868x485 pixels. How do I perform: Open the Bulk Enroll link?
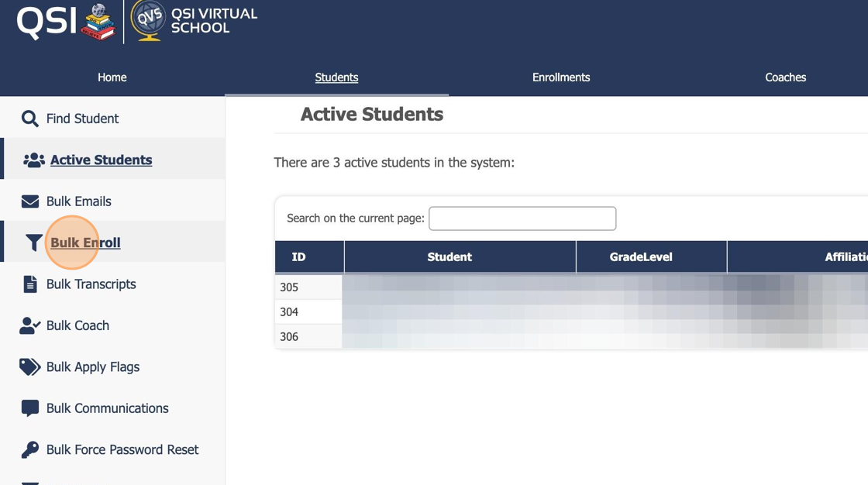85,242
